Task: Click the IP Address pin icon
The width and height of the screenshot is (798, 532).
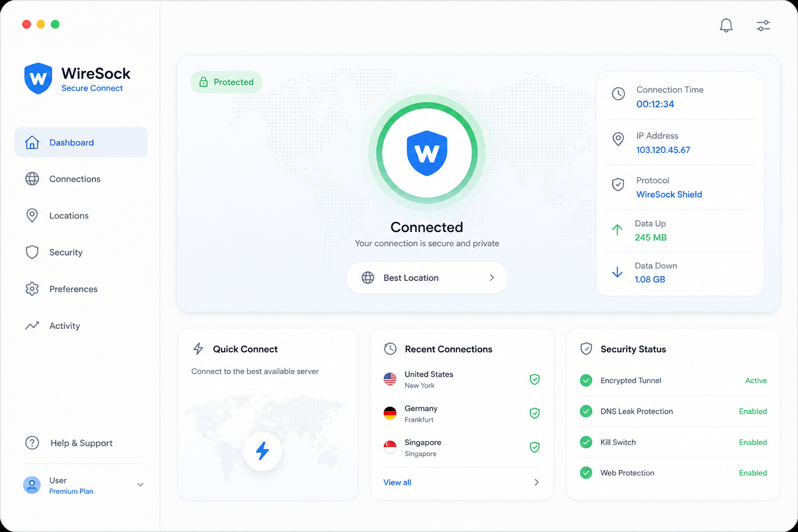Action: point(618,139)
